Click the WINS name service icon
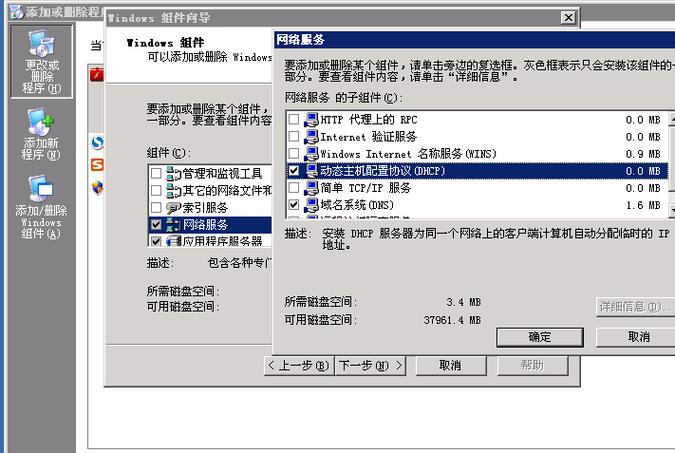Image resolution: width=675 pixels, height=453 pixels. pos(311,154)
